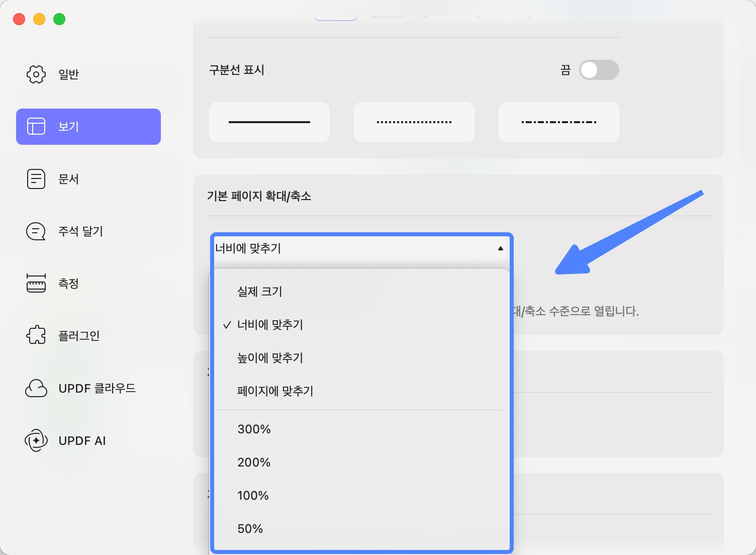This screenshot has width=756, height=555.
Task: Click the General gear icon in sidebar
Action: (36, 74)
